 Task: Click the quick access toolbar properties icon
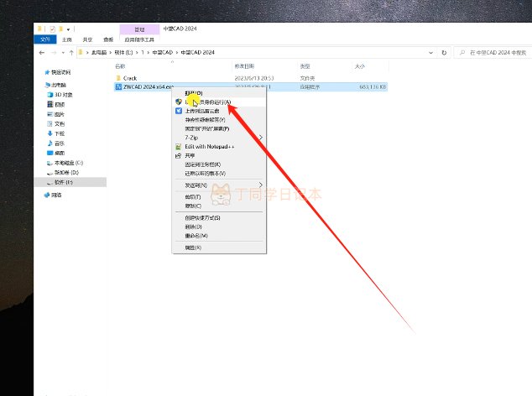click(52, 29)
